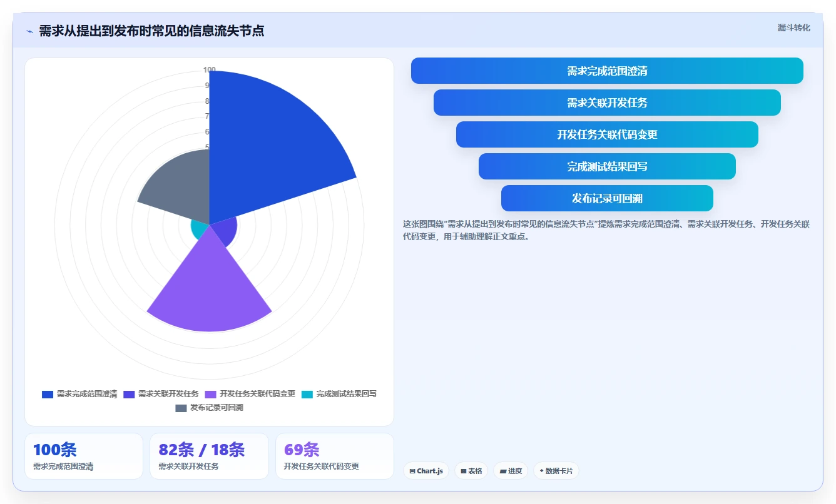Click legend label 需求完成范围澄清
Viewport: 836px width, 504px height.
pyautogui.click(x=87, y=394)
